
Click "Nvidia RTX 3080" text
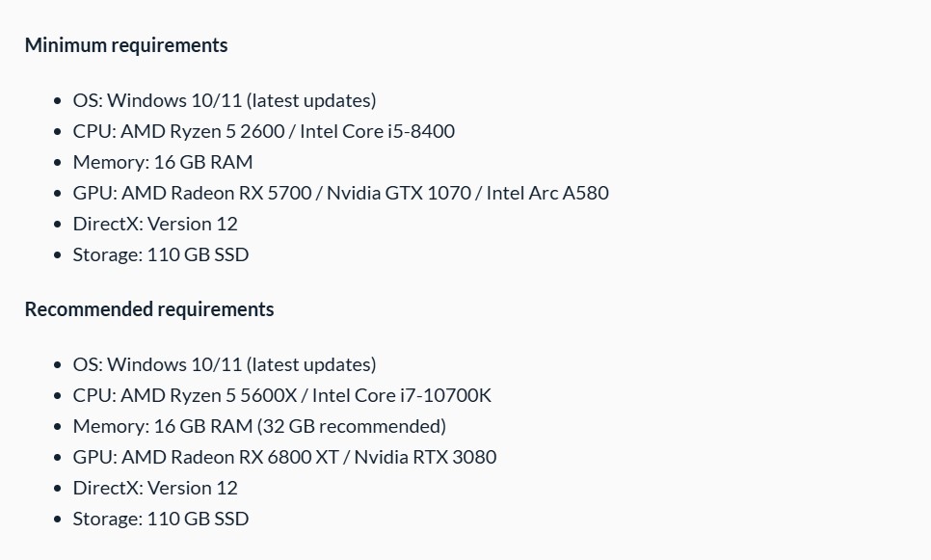(x=425, y=457)
